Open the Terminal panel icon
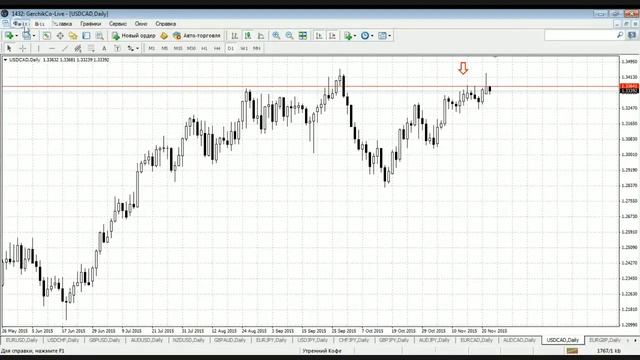Image resolution: width=640 pixels, height=360 pixels. click(86, 36)
